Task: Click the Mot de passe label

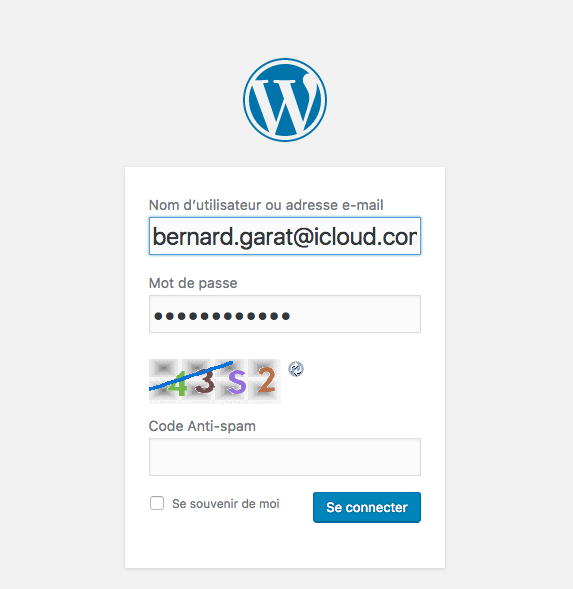Action: (193, 283)
